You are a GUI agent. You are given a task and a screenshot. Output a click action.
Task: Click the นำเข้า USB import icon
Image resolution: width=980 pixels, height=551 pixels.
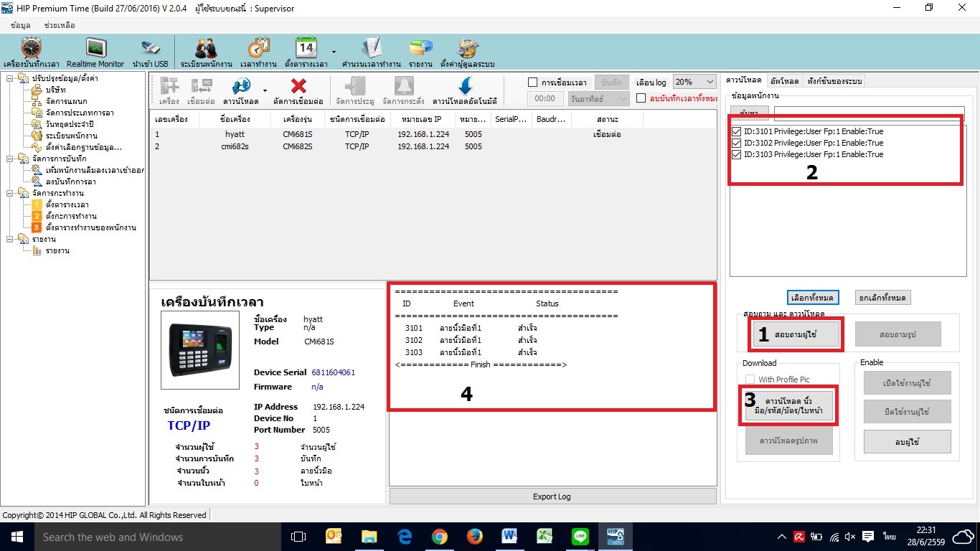point(150,49)
